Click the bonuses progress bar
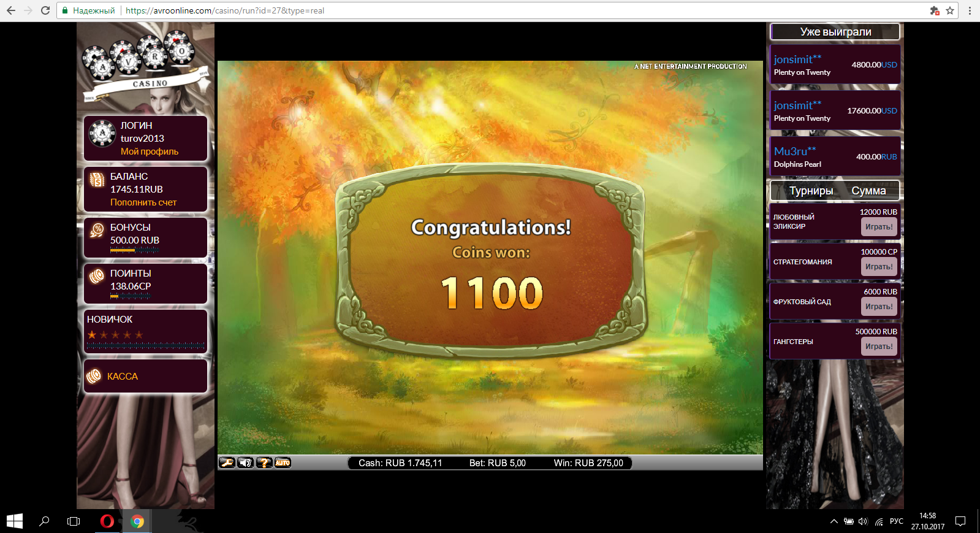Viewport: 980px width, 533px height. click(134, 250)
